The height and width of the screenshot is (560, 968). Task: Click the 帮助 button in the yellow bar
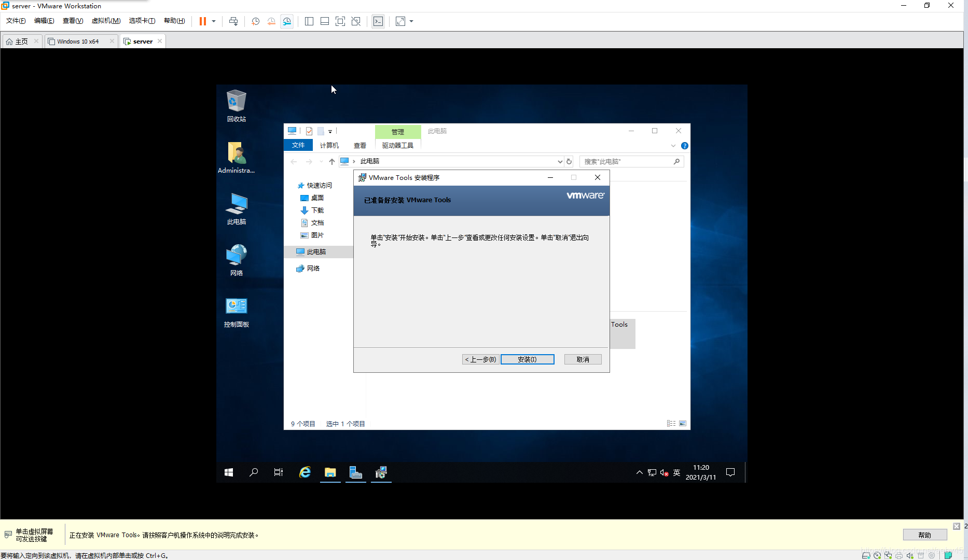tap(924, 535)
